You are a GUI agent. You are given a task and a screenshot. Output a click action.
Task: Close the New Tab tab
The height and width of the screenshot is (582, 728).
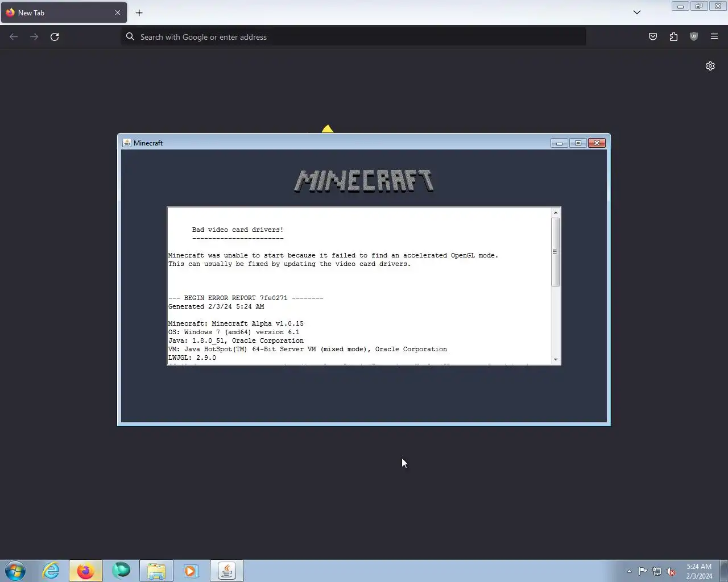pyautogui.click(x=118, y=13)
